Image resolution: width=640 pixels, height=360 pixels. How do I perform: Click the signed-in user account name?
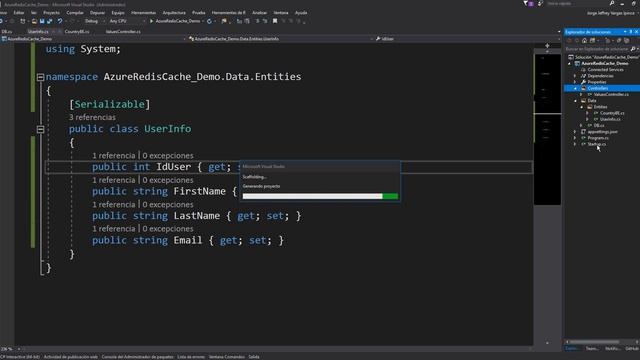[611, 13]
